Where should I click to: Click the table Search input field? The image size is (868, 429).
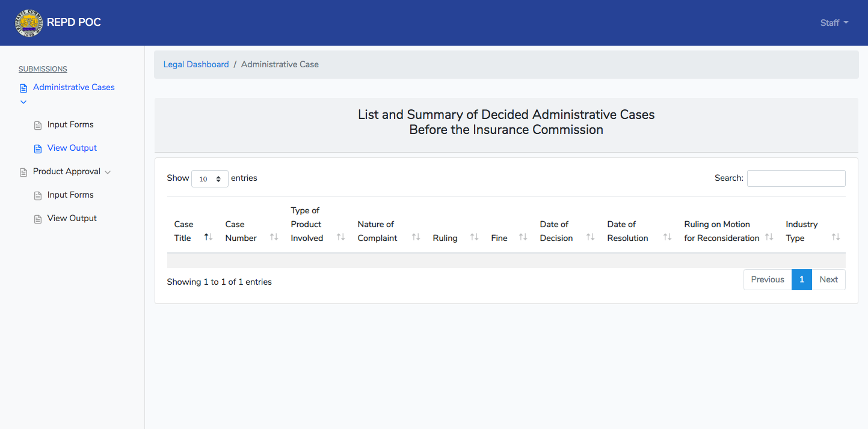796,178
